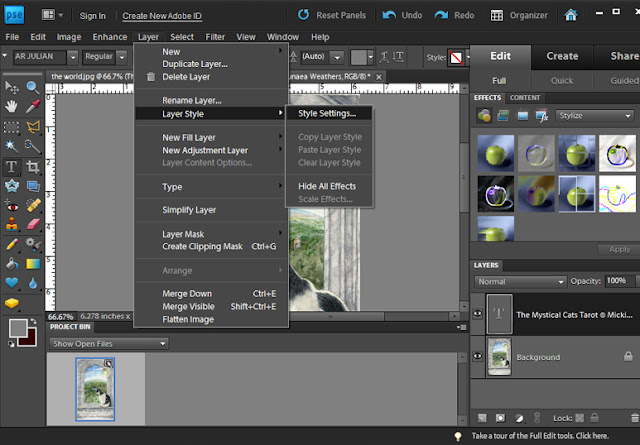Expand the Normal blending mode dropdown
The width and height of the screenshot is (640, 445).
520,282
